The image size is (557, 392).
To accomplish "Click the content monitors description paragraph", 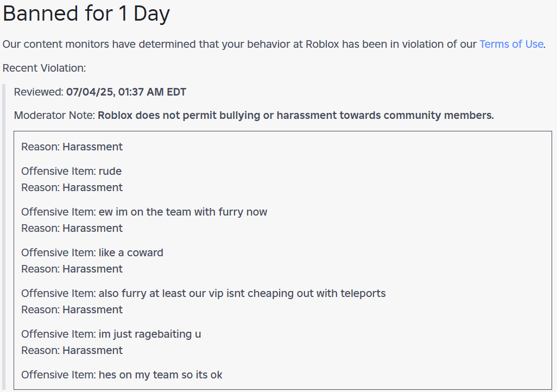I will [274, 44].
